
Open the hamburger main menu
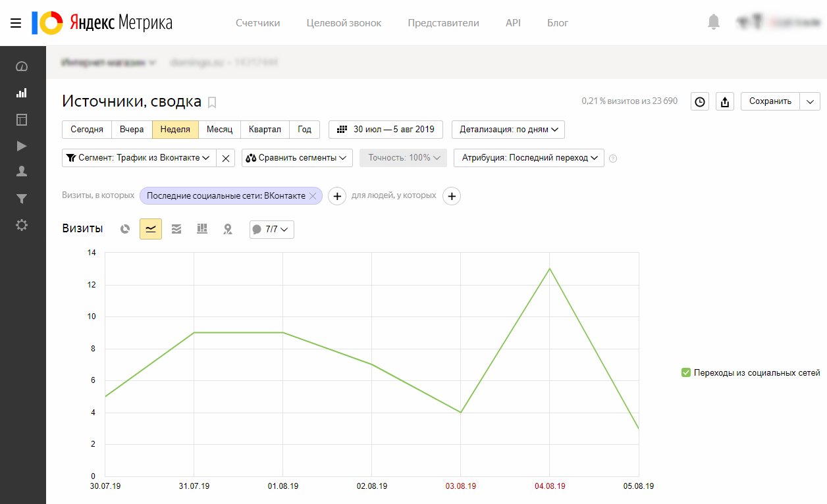[16, 23]
